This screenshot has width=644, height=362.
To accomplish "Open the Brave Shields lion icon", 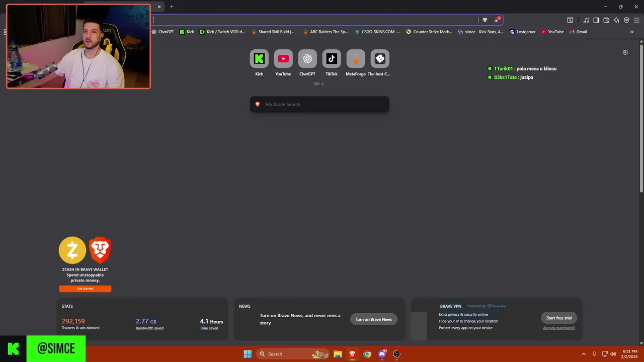I will pos(485,20).
